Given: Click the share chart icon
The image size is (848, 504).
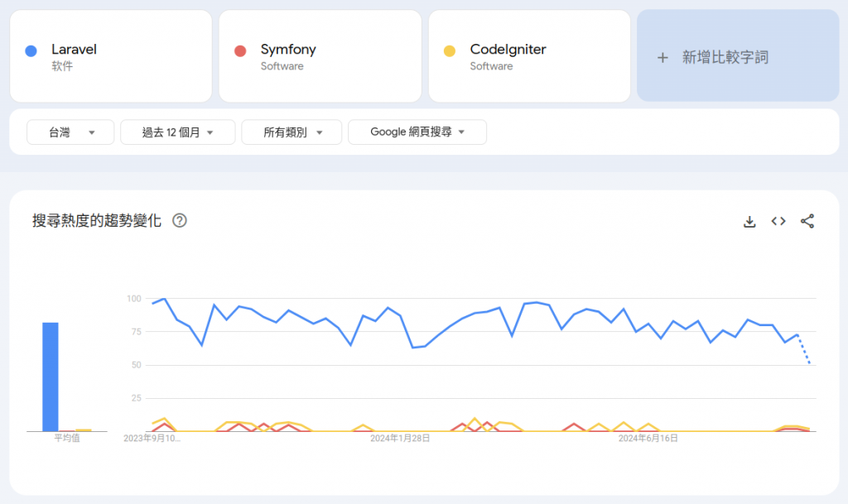Looking at the screenshot, I should (807, 221).
